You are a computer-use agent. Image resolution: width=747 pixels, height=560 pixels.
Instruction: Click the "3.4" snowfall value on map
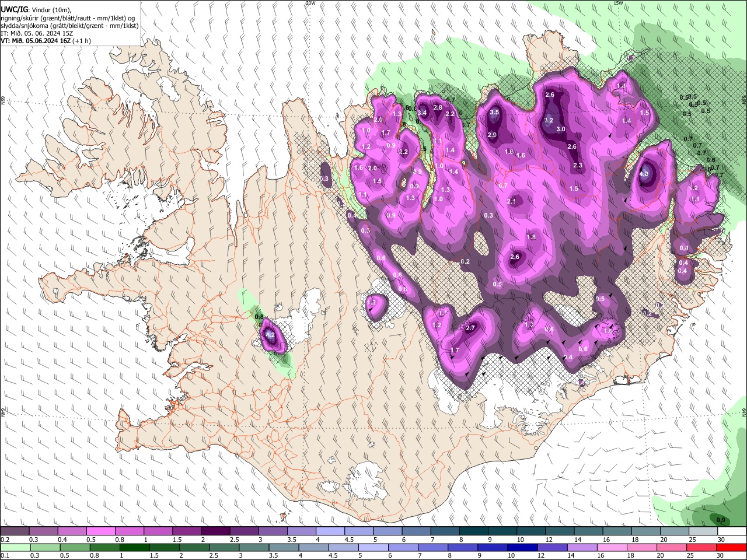tap(423, 113)
